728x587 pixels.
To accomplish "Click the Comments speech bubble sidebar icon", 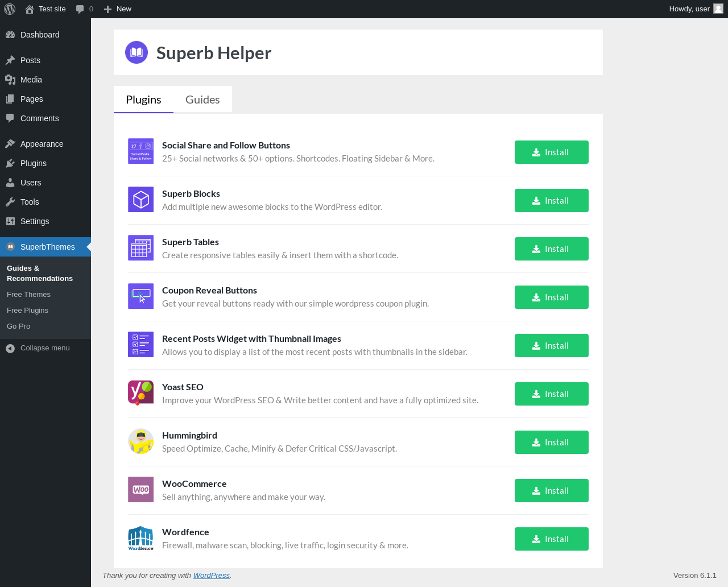I will 10,118.
